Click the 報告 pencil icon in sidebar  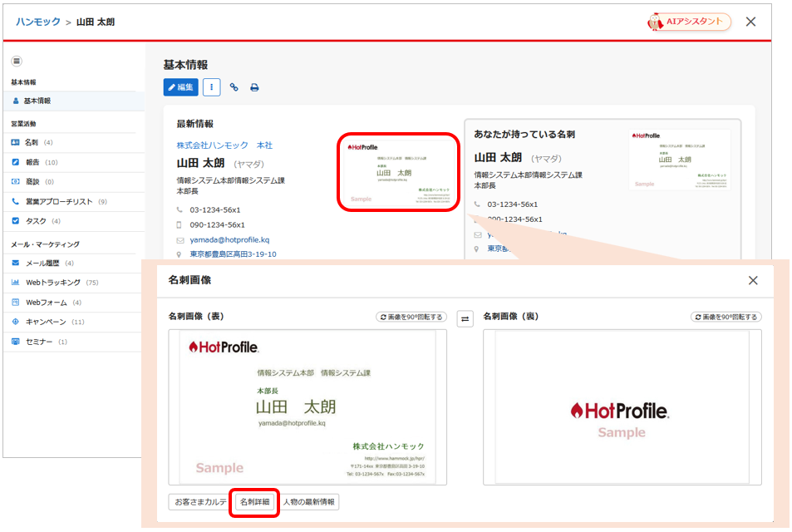(16, 162)
